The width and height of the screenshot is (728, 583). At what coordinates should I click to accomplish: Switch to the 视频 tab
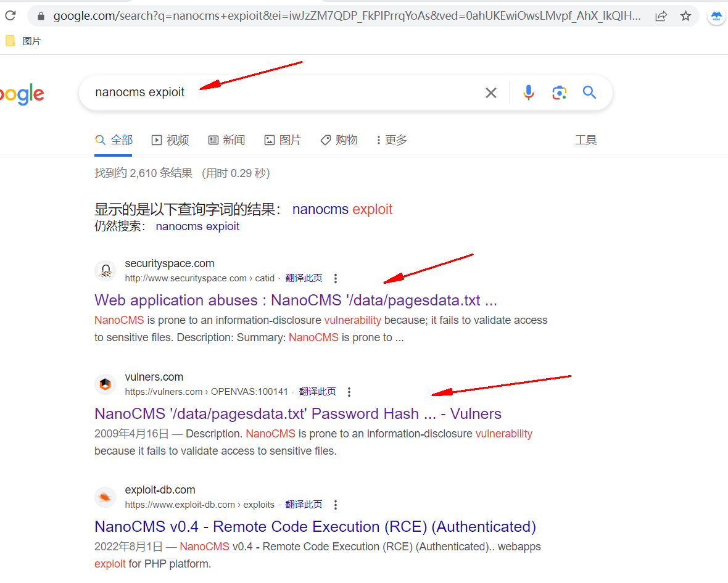click(x=170, y=139)
